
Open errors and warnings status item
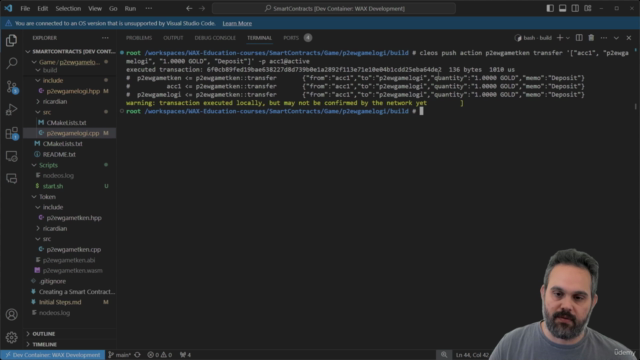click(x=160, y=355)
